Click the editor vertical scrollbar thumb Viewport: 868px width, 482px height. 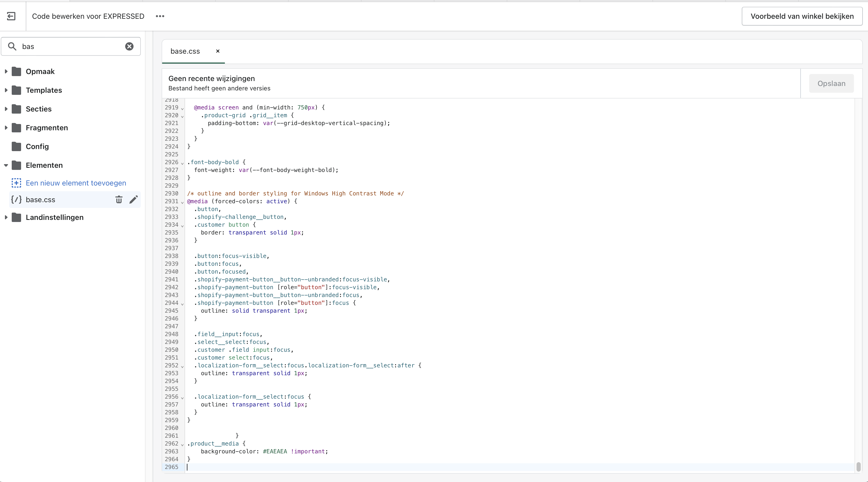click(x=858, y=467)
